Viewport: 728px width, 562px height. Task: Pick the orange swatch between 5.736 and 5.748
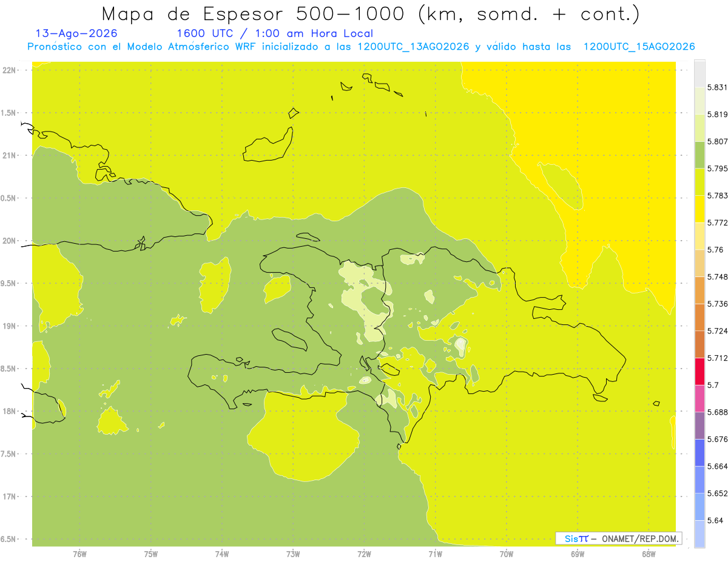click(699, 290)
